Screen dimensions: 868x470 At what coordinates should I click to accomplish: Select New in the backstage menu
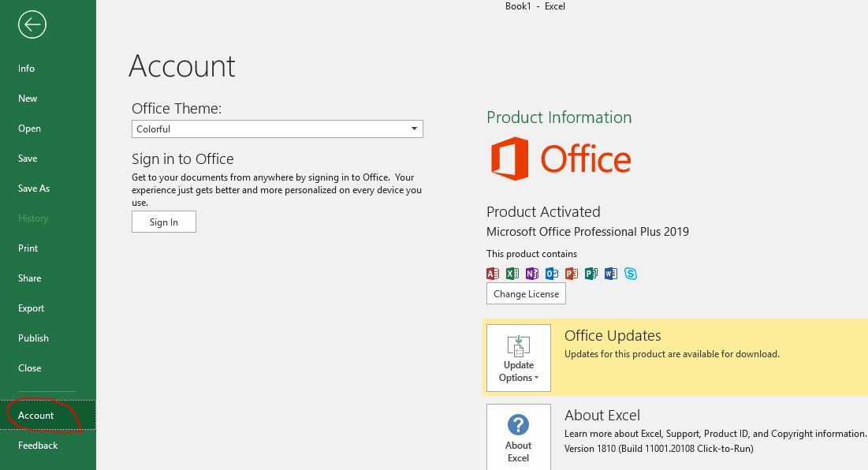28,99
